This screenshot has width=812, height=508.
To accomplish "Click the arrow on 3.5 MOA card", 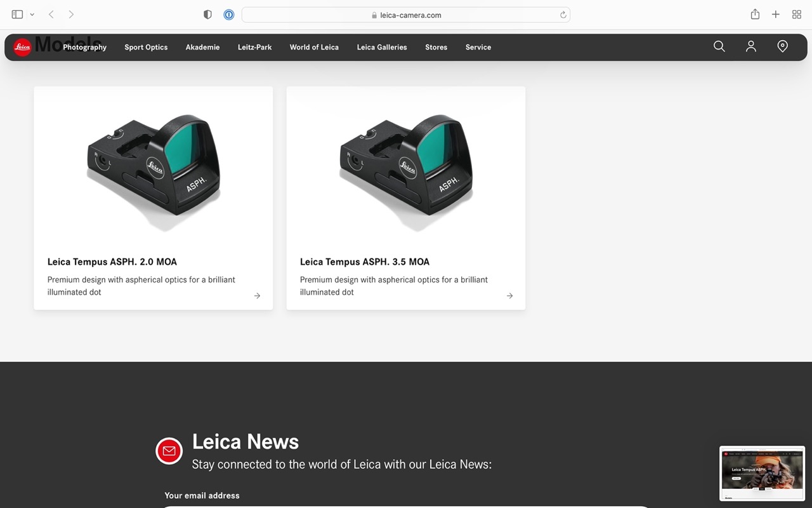I will click(509, 296).
